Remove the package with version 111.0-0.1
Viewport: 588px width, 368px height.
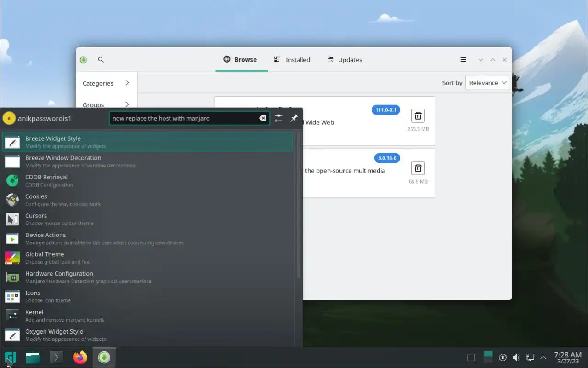pyautogui.click(x=418, y=115)
